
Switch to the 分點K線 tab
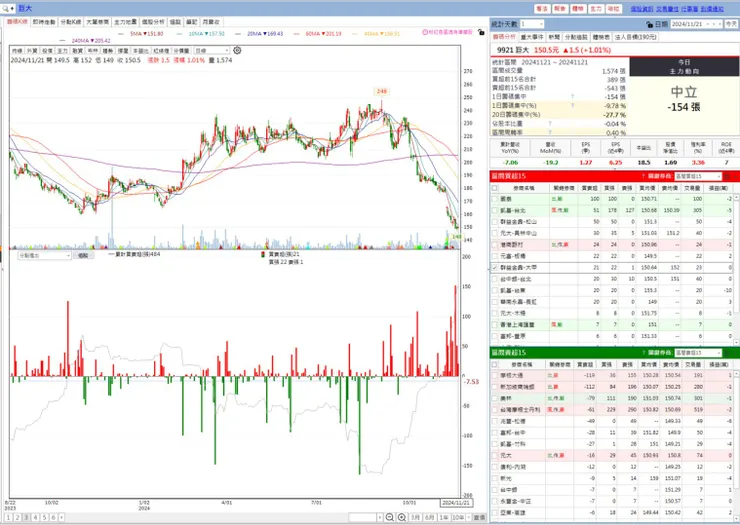pos(71,22)
